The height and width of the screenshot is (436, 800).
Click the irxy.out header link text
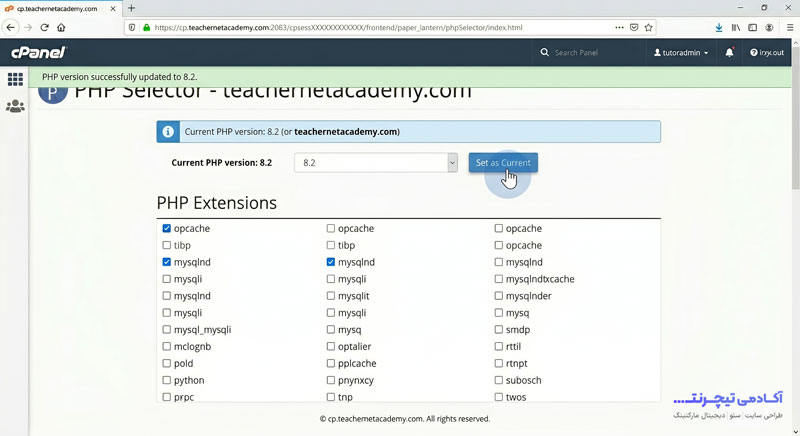771,53
